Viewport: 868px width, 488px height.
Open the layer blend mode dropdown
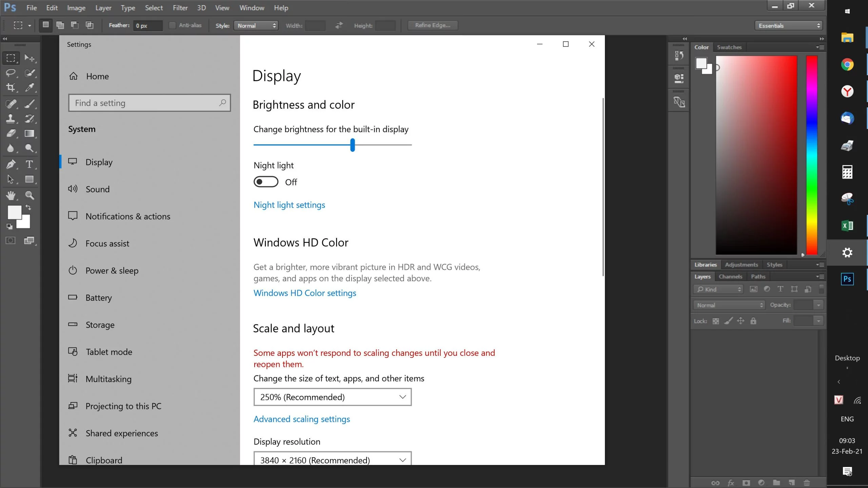(729, 305)
